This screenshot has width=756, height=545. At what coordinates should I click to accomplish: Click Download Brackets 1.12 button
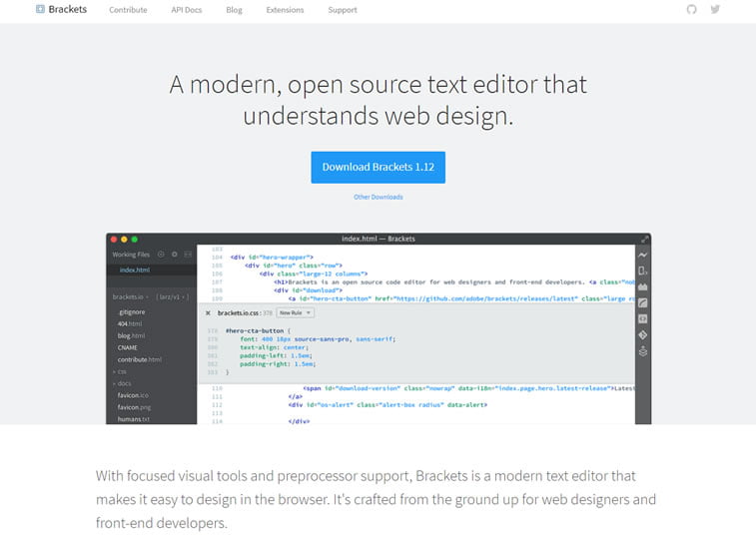(x=378, y=168)
